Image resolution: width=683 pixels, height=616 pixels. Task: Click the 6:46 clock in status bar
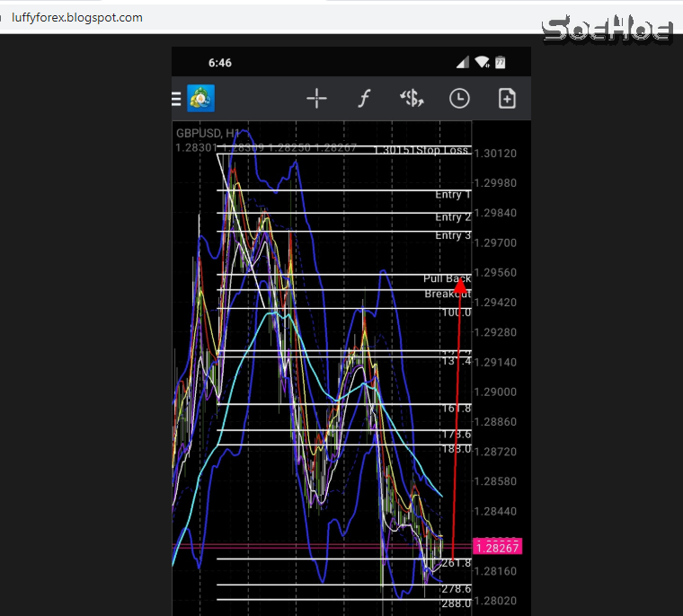[x=220, y=63]
